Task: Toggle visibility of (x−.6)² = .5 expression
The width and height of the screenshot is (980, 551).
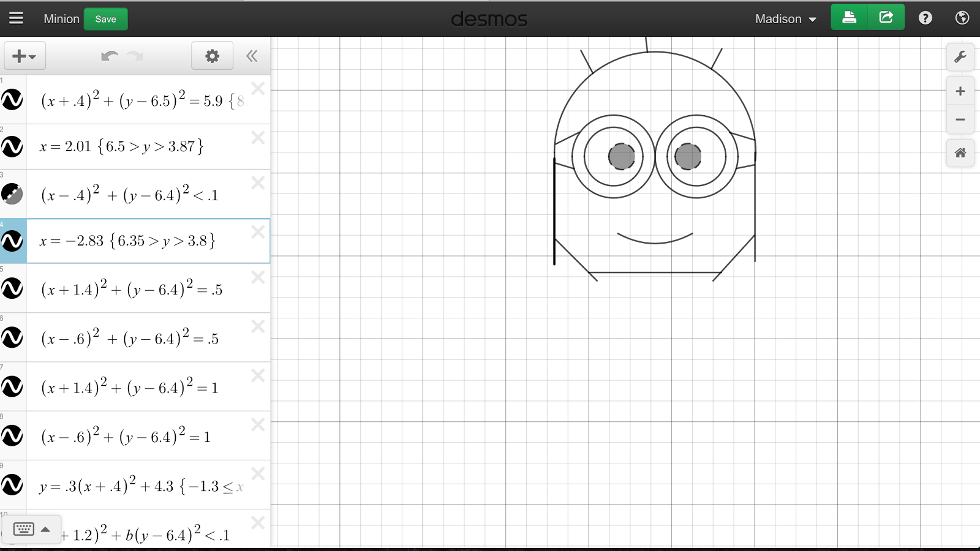Action: [x=12, y=337]
